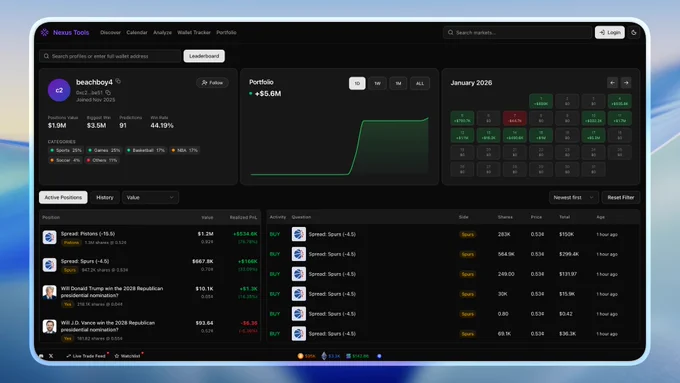The height and width of the screenshot is (383, 680).
Task: Open the Calendar page
Action: tap(137, 33)
